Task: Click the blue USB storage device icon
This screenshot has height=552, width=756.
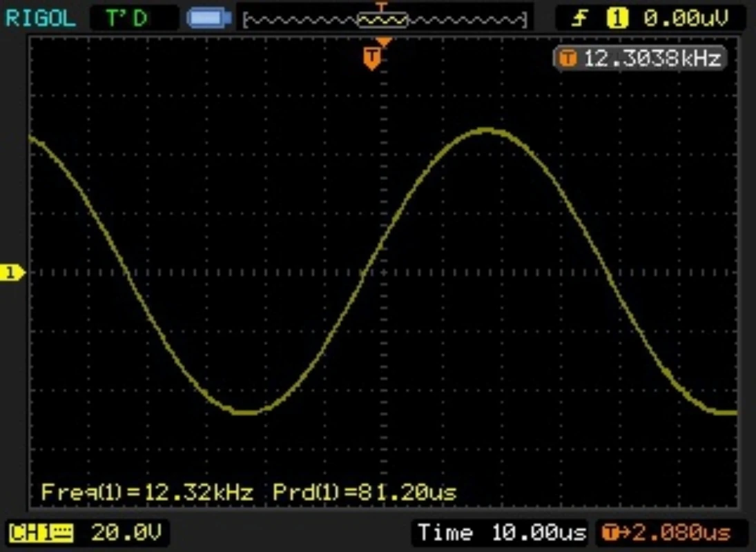Action: (x=209, y=19)
